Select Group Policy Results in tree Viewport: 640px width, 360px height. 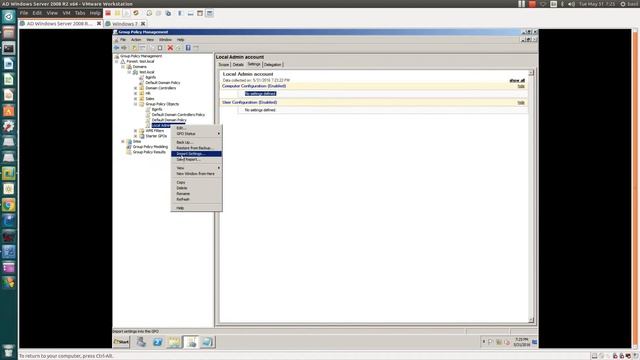tap(149, 152)
